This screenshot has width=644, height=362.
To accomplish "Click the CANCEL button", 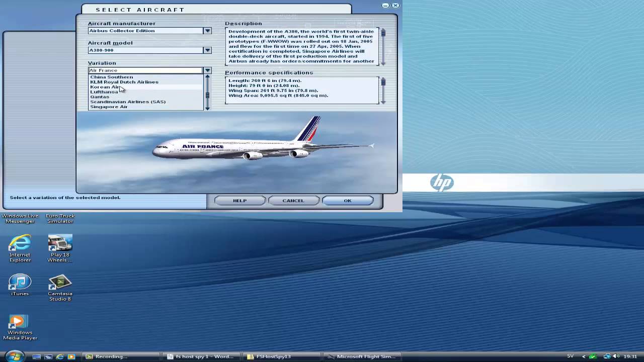I will (x=293, y=201).
